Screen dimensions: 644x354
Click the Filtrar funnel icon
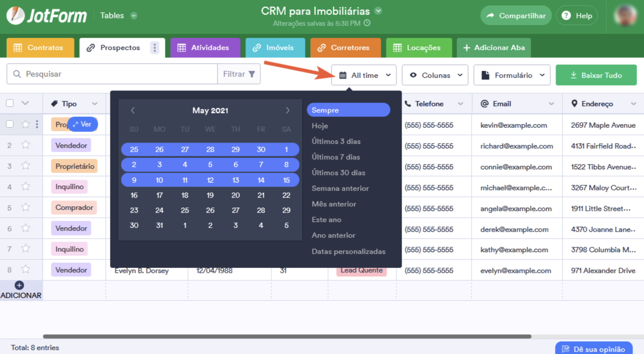click(252, 74)
